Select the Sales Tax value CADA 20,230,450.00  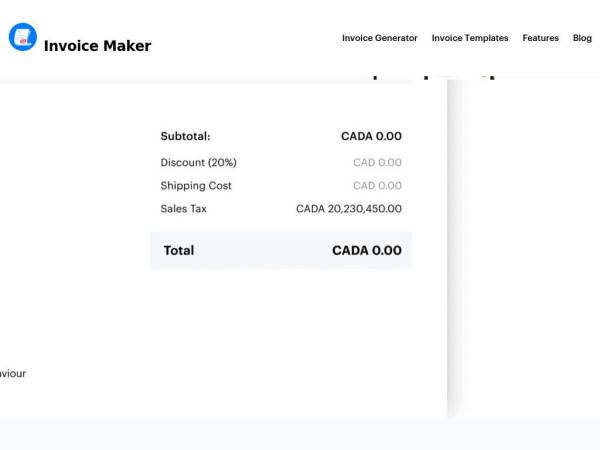(349, 209)
